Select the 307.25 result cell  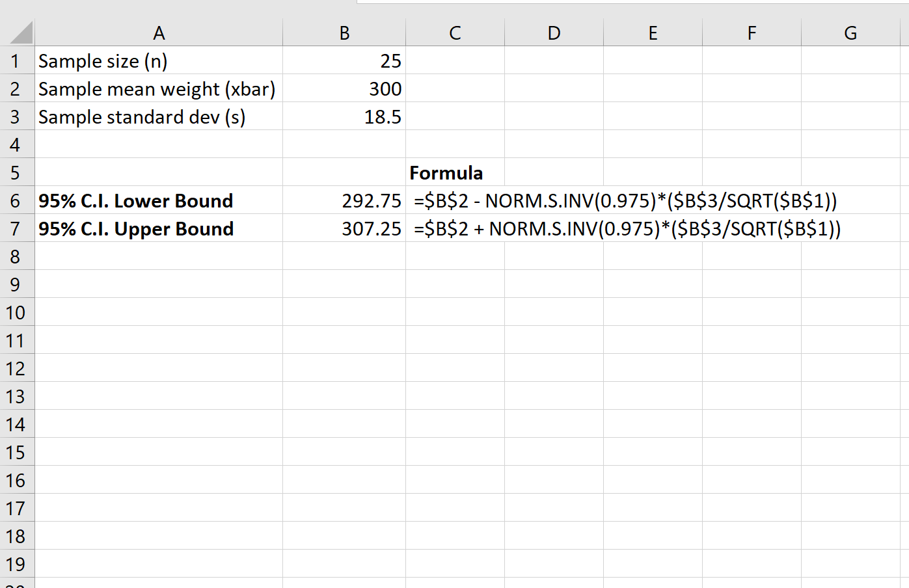pos(344,228)
